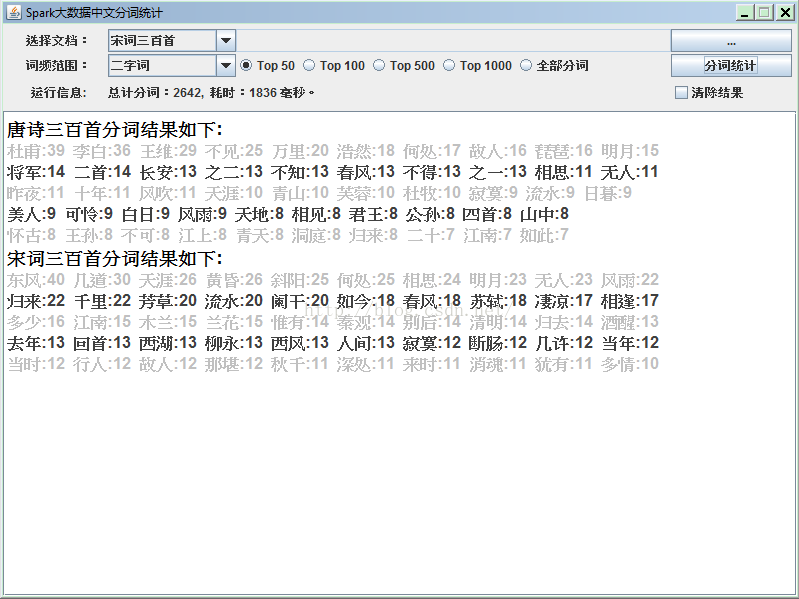Click the result 秋千:11
Image resolution: width=799 pixels, height=599 pixels.
pos(300,364)
